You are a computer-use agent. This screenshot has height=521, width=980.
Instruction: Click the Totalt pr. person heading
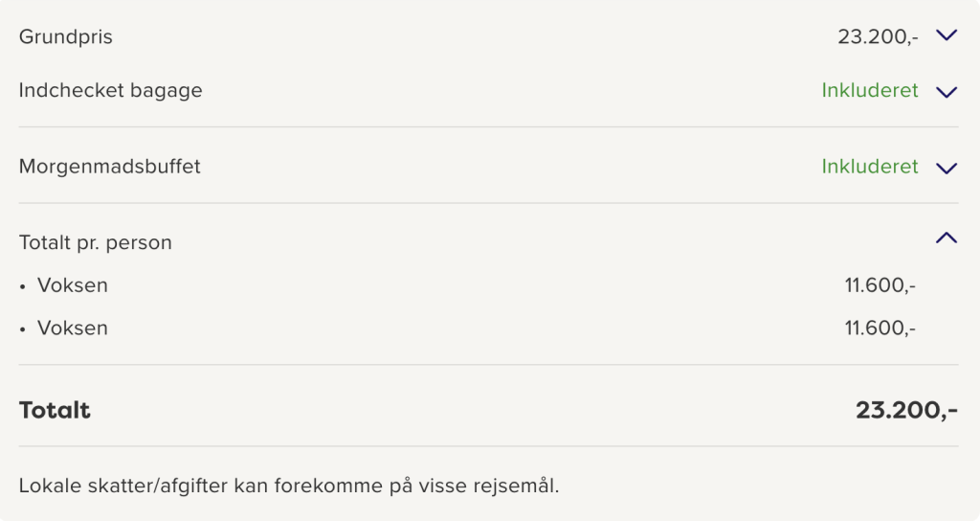point(95,242)
